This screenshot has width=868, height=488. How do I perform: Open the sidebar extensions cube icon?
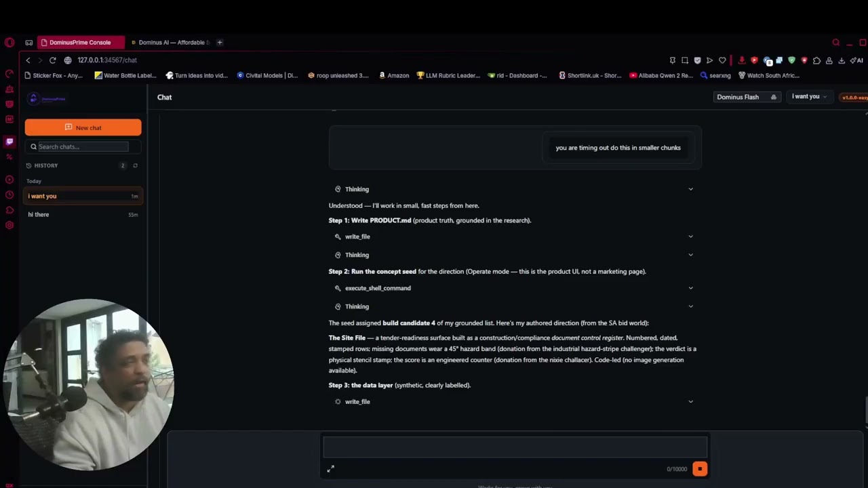pyautogui.click(x=9, y=210)
